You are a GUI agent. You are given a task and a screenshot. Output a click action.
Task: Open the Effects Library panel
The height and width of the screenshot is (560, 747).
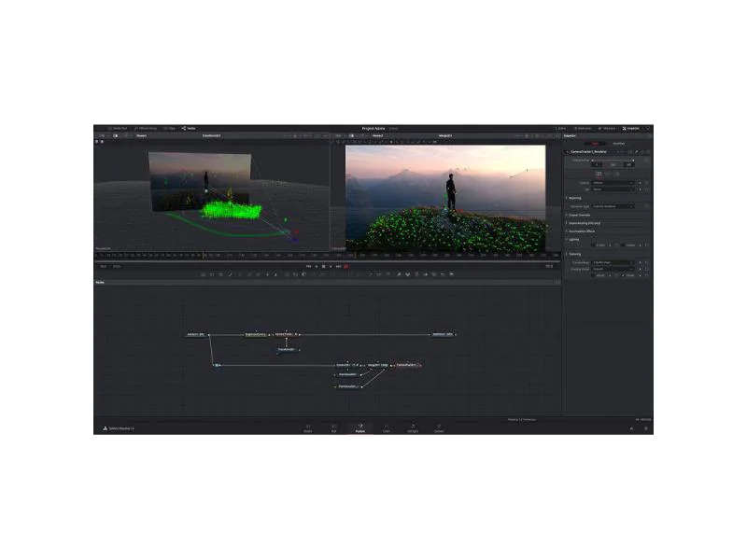(x=146, y=128)
